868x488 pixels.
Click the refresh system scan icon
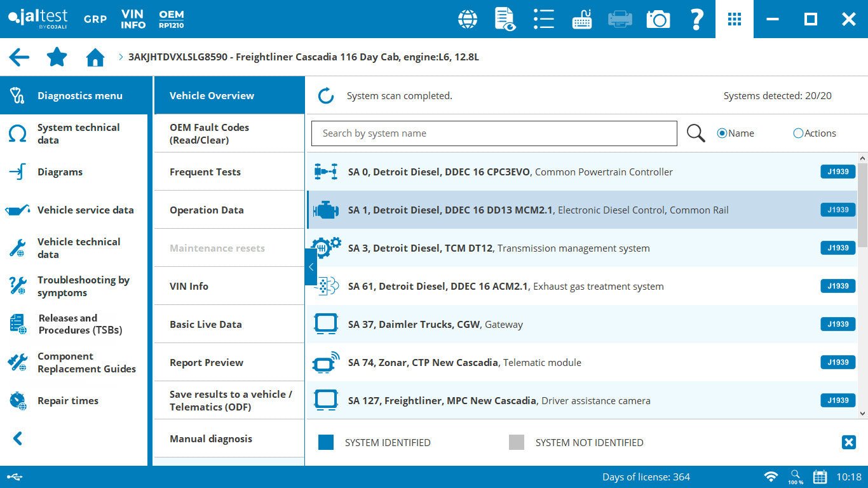[326, 96]
